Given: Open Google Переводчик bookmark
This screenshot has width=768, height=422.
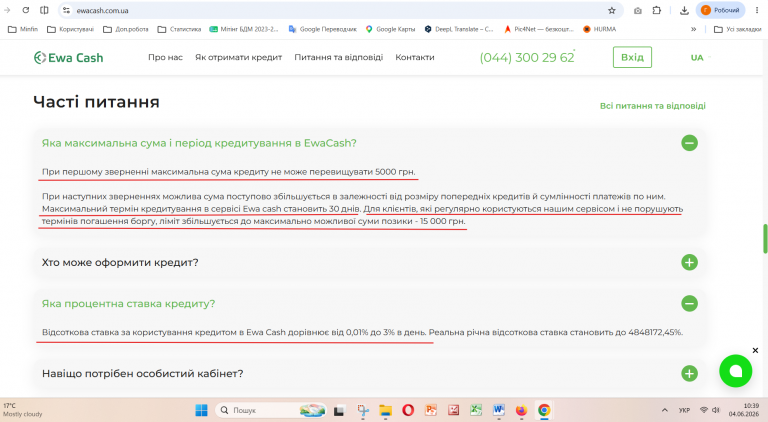Looking at the screenshot, I should [323, 29].
